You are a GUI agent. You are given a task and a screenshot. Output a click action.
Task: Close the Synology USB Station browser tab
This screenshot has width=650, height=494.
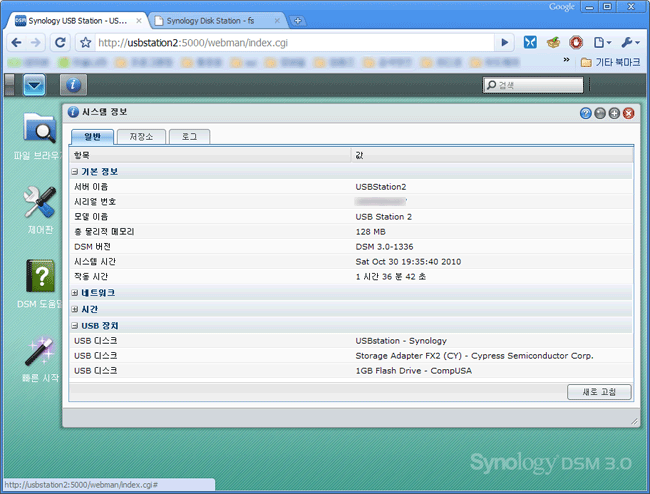(139, 21)
